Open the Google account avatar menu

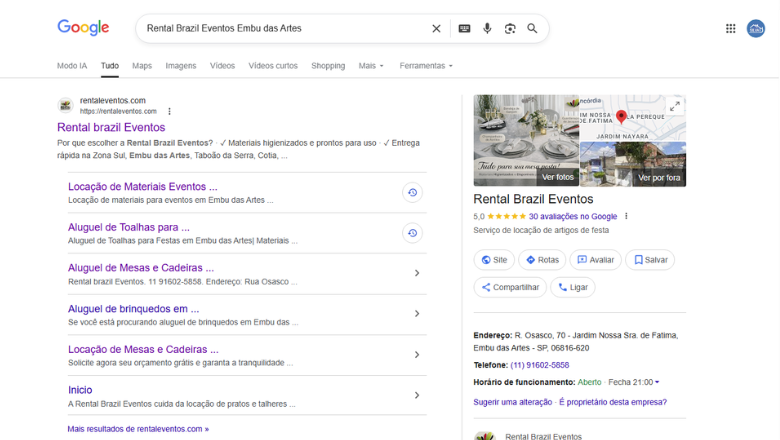tap(756, 29)
